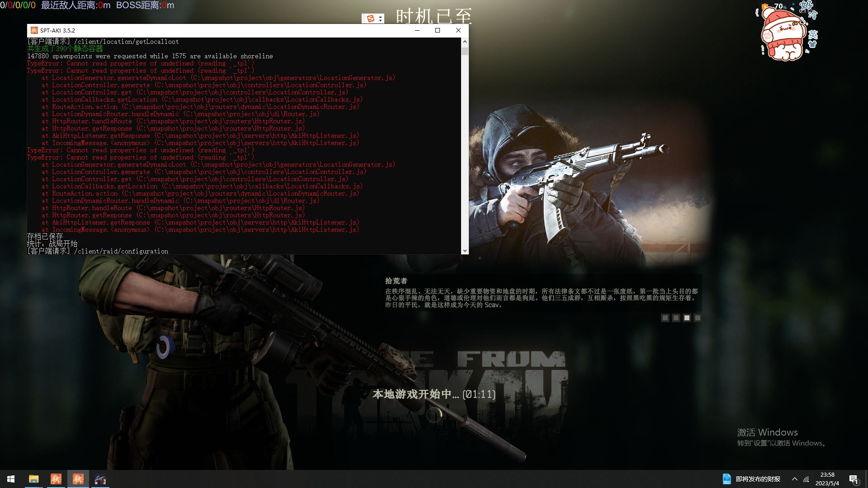
Task: Open the notification center icon
Action: (854, 479)
